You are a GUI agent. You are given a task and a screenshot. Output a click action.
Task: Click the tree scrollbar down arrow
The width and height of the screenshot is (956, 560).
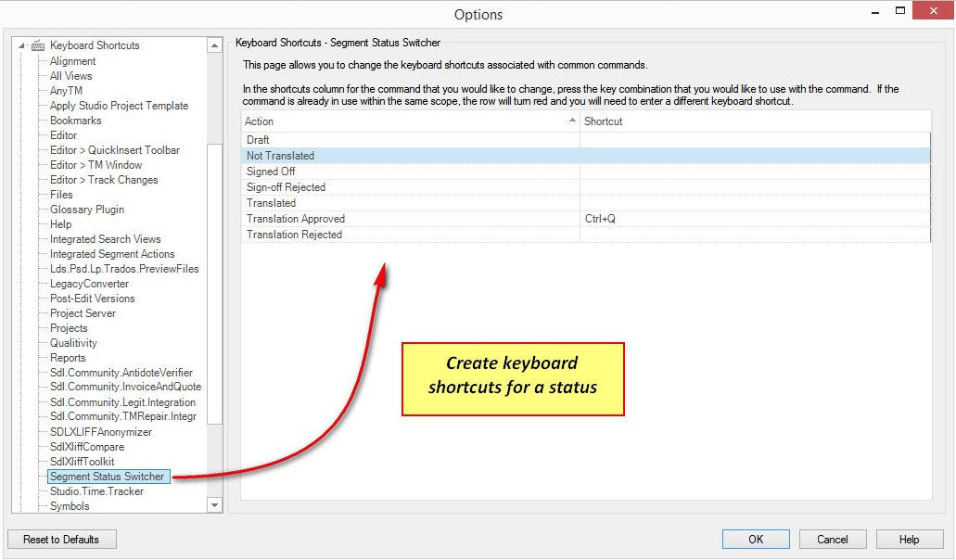[214, 505]
